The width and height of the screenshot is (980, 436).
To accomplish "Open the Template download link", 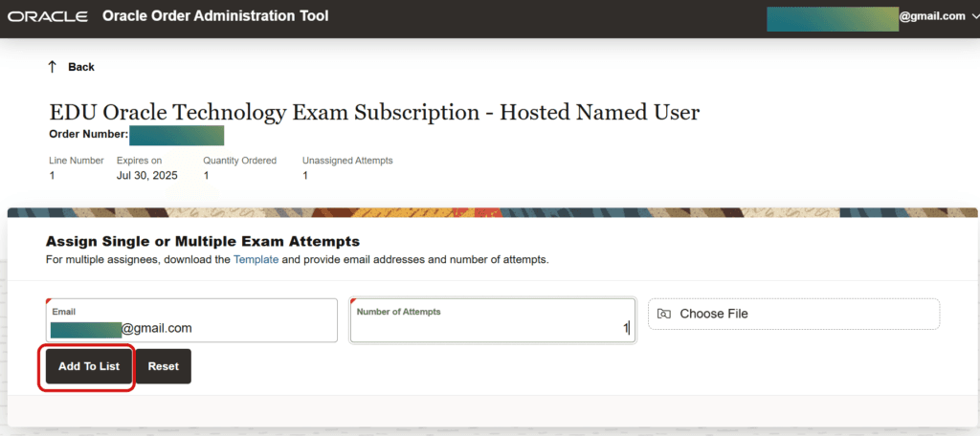I will tap(256, 259).
